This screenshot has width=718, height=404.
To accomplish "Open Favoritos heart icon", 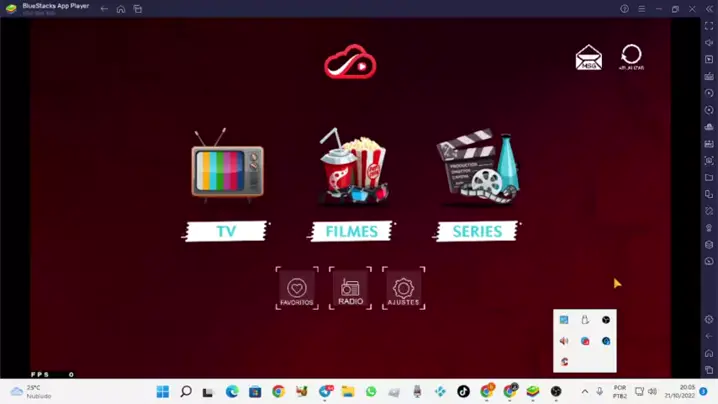I will 297,289.
